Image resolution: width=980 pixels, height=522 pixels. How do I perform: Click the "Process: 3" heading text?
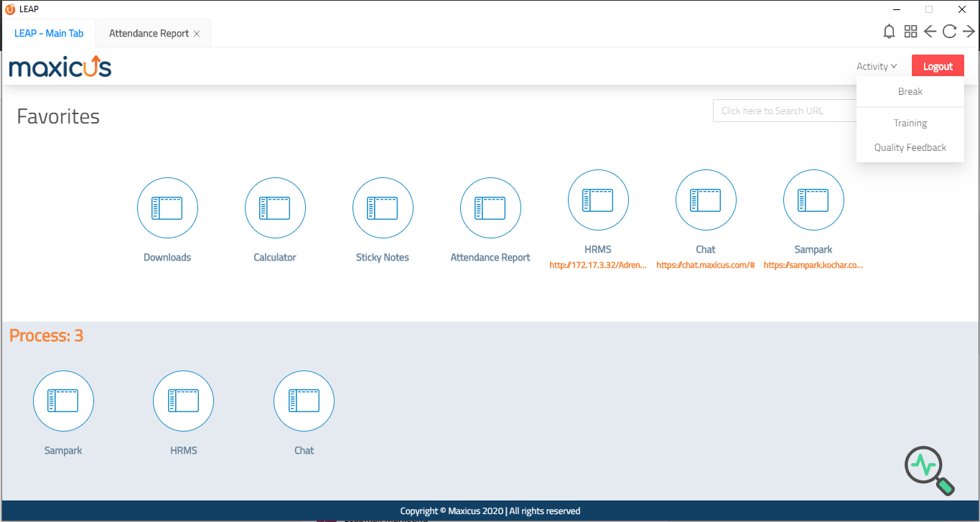[x=47, y=335]
